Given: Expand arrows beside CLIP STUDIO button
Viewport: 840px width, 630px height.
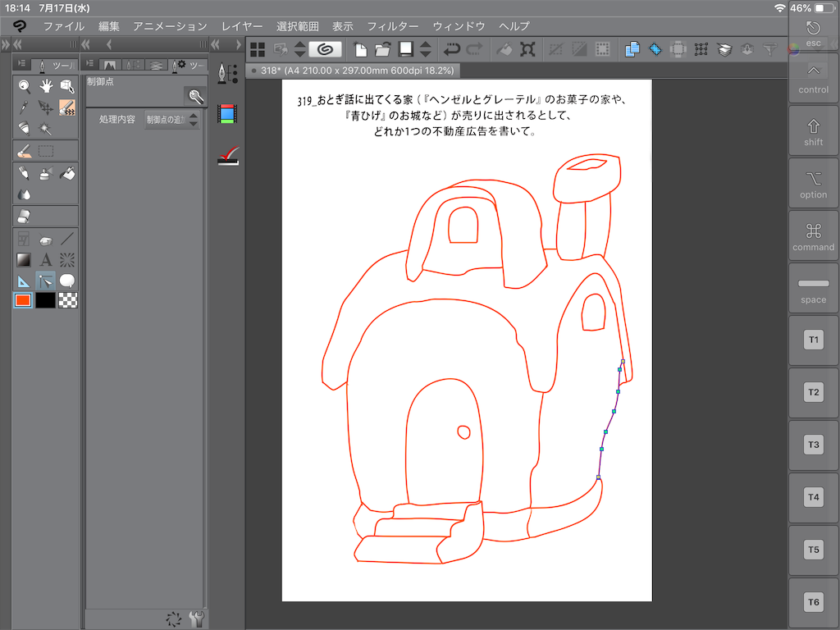Looking at the screenshot, I should (x=300, y=49).
